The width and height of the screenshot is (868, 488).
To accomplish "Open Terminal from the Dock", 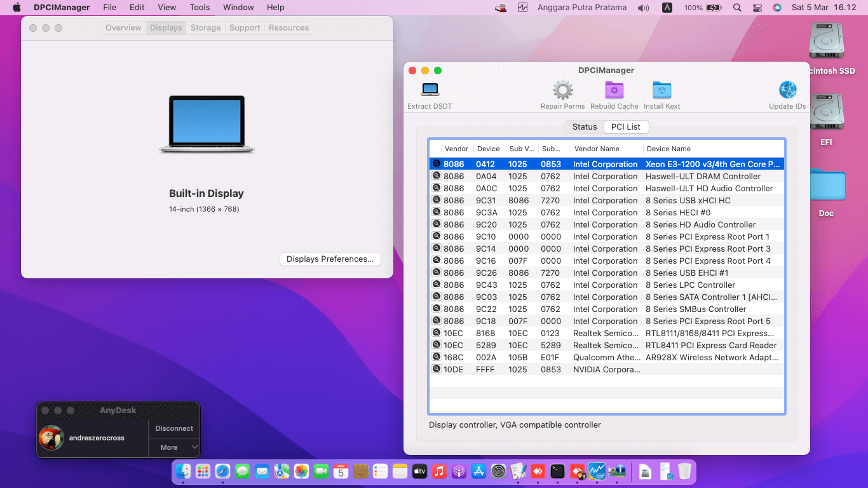I will [557, 471].
